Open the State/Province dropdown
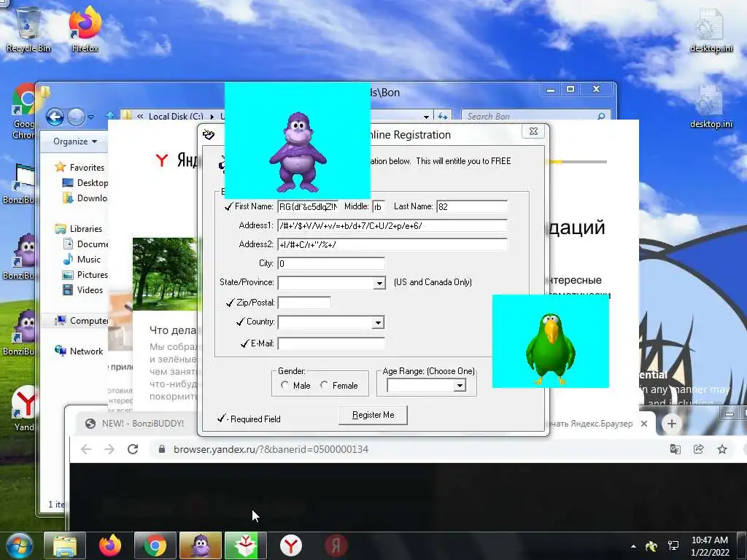The width and height of the screenshot is (747, 560). tap(379, 284)
